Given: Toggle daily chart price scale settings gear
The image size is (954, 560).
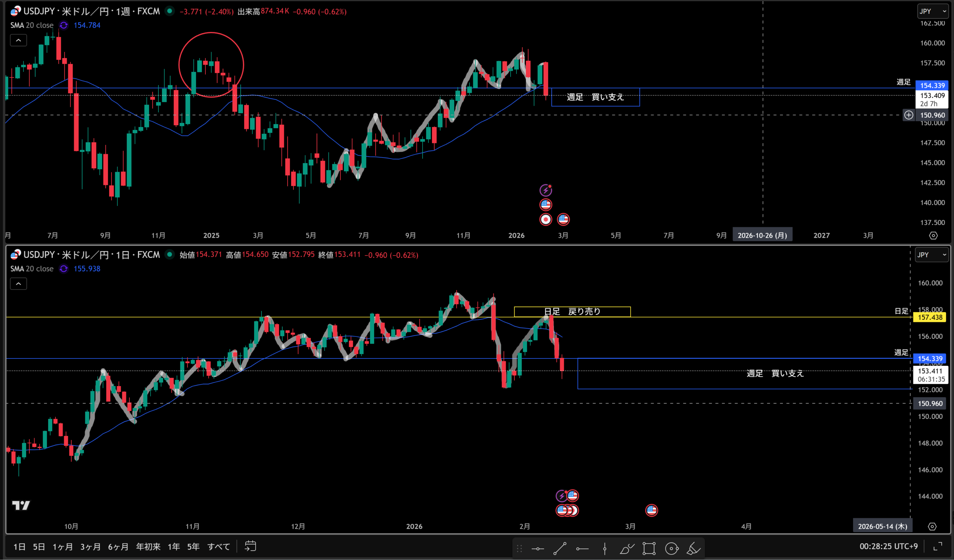Looking at the screenshot, I should tap(932, 526).
